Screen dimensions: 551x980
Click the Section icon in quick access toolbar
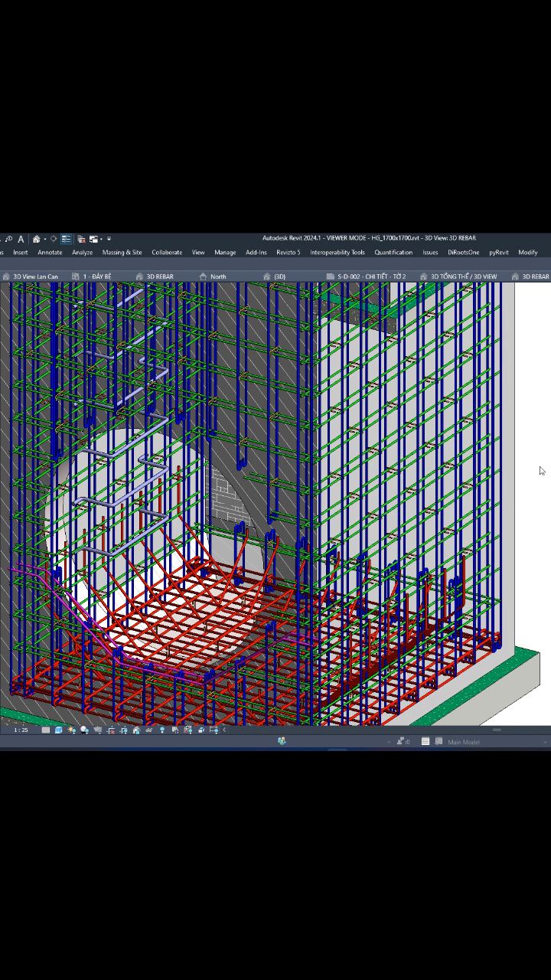click(53, 239)
